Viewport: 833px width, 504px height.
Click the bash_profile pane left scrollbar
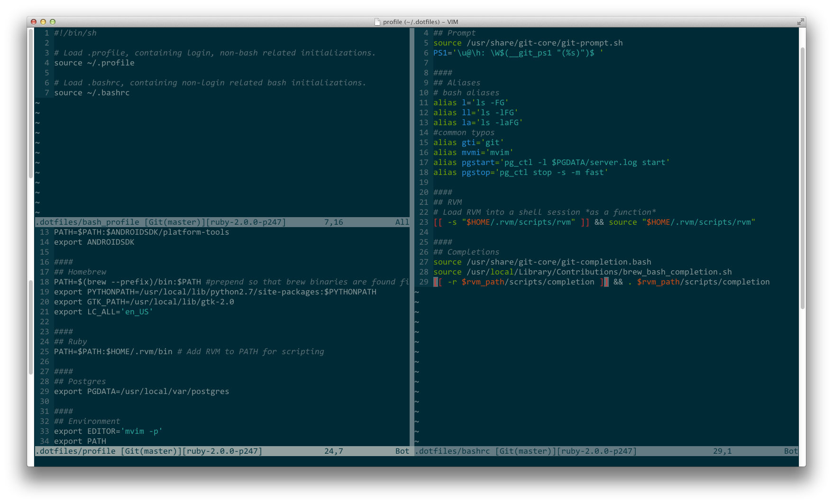pyautogui.click(x=31, y=103)
